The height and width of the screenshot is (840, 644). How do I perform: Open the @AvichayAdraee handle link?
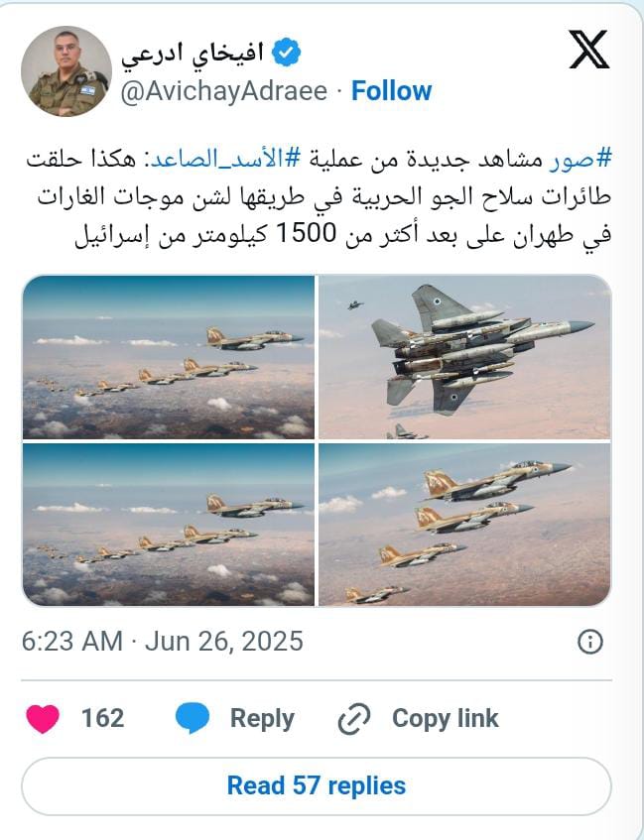(x=224, y=91)
